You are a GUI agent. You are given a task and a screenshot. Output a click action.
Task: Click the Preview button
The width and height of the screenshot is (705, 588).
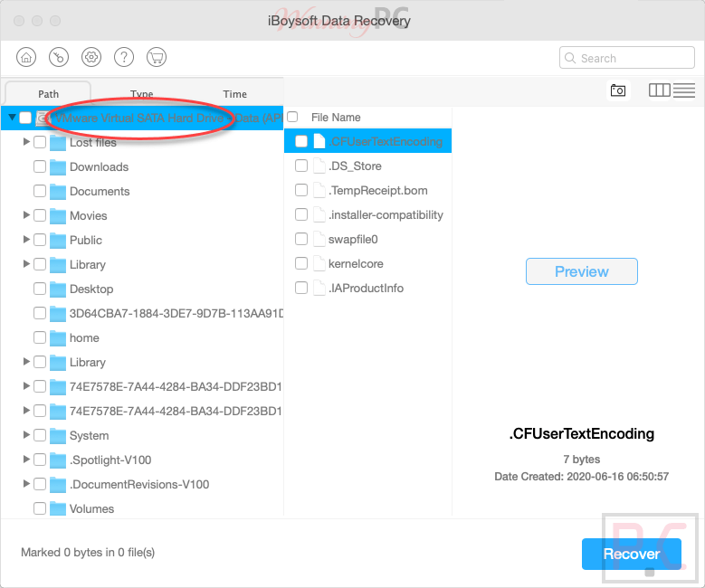581,271
